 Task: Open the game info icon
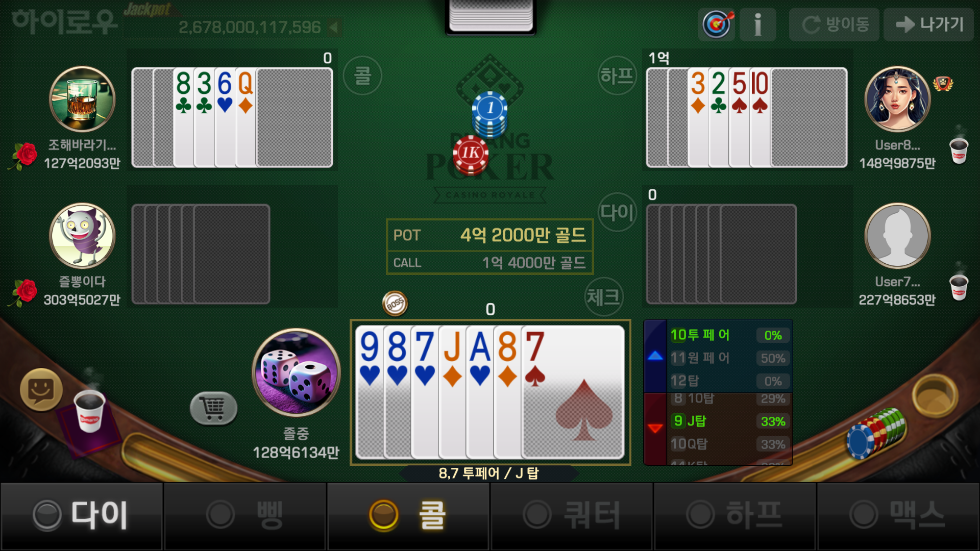tap(758, 24)
